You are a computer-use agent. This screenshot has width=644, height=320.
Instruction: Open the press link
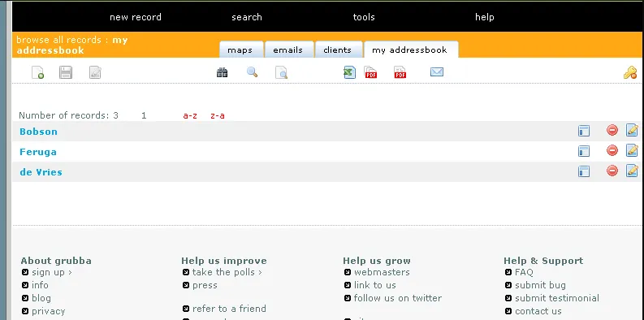click(x=205, y=286)
